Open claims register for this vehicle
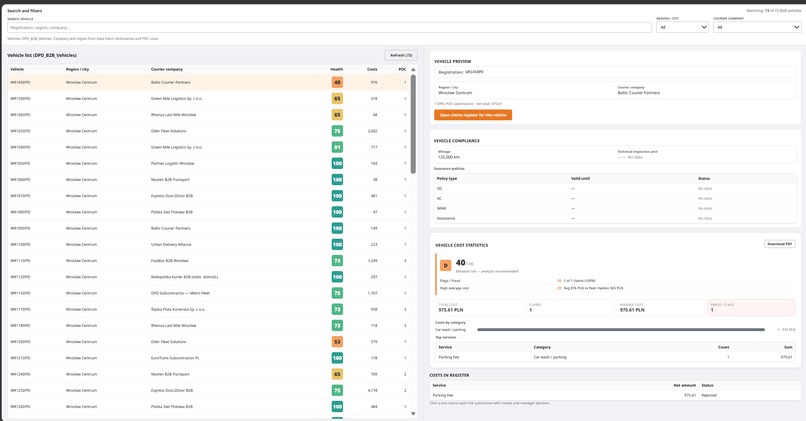The image size is (806, 421). (x=473, y=115)
